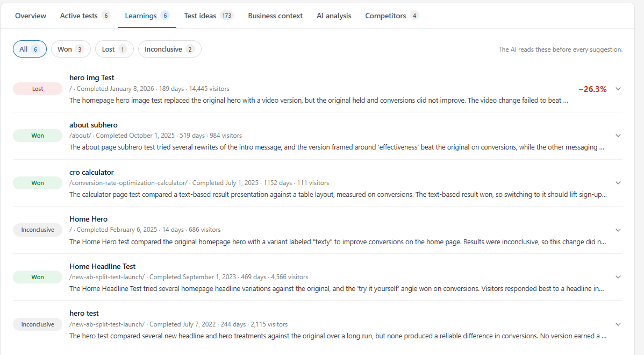Filter learnings by Lost
Image resolution: width=644 pixels, height=355 pixels.
pyautogui.click(x=114, y=49)
